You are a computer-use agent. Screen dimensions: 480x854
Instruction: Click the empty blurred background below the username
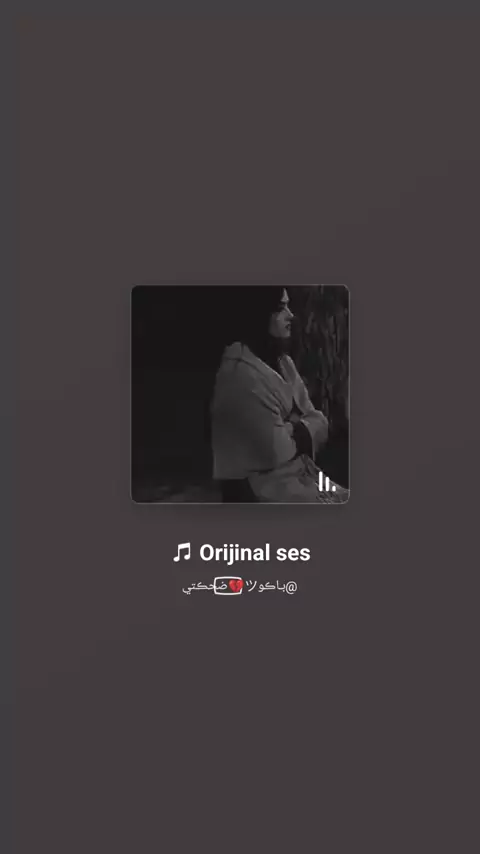pos(240,724)
